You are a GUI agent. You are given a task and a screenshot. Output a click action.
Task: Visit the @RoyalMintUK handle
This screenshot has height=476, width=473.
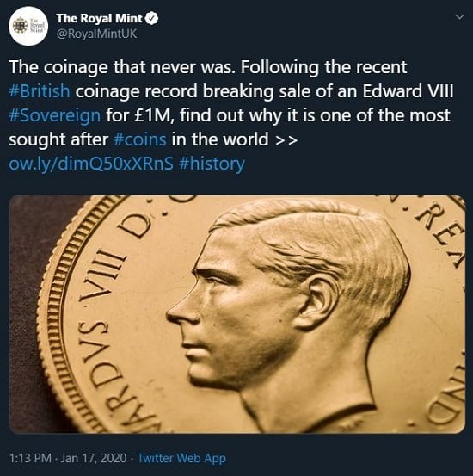[97, 34]
